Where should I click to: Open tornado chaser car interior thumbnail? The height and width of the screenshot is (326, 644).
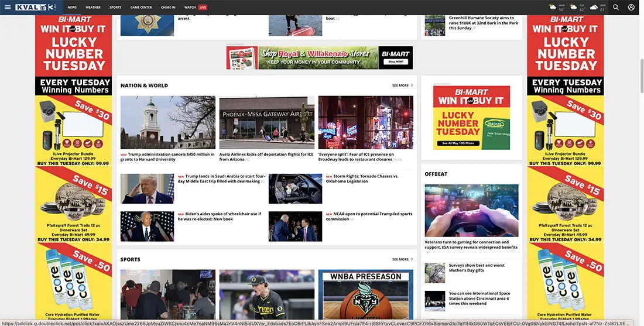click(295, 189)
